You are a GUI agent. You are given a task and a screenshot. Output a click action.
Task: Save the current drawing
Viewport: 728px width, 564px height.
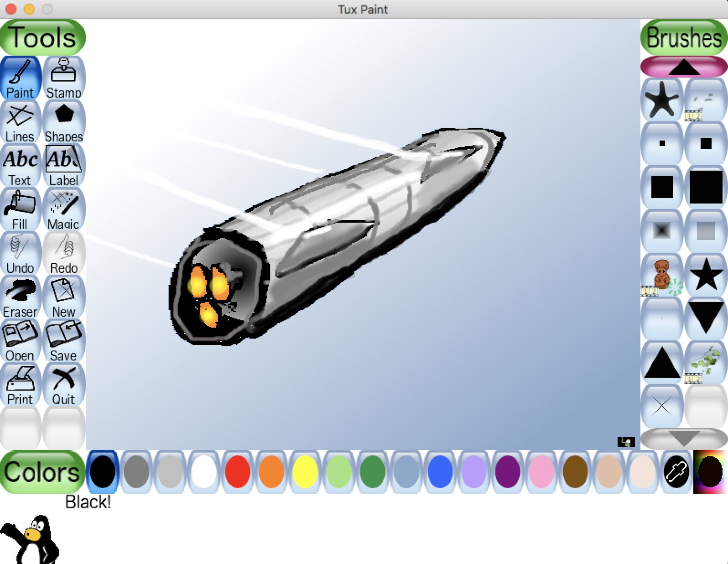pos(64,341)
